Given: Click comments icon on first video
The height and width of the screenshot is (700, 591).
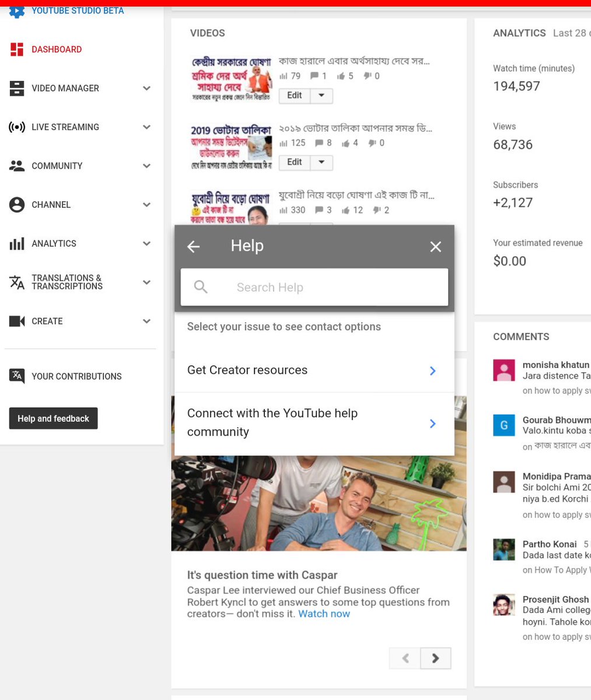Looking at the screenshot, I should (314, 76).
